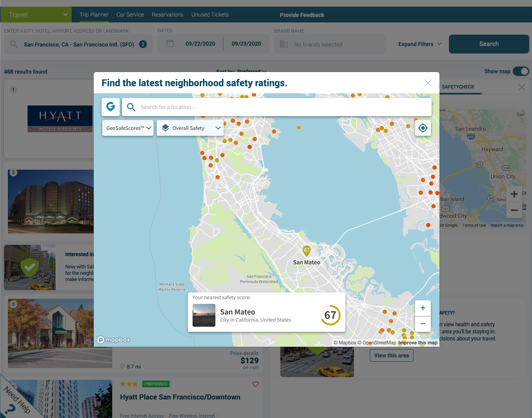The image size is (532, 418).
Task: Click the Hyatt Hotels & Resorts logo
Action: (x=60, y=119)
